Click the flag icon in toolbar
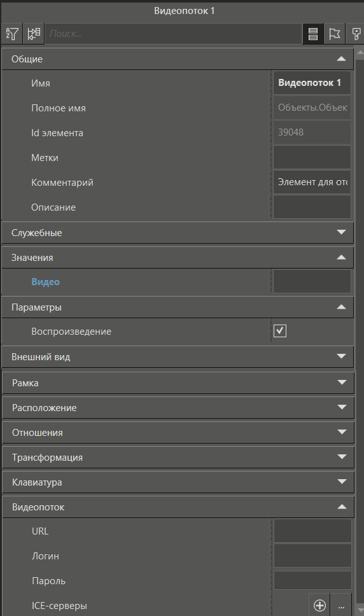Screen dimensions: 364x616 pos(335,34)
